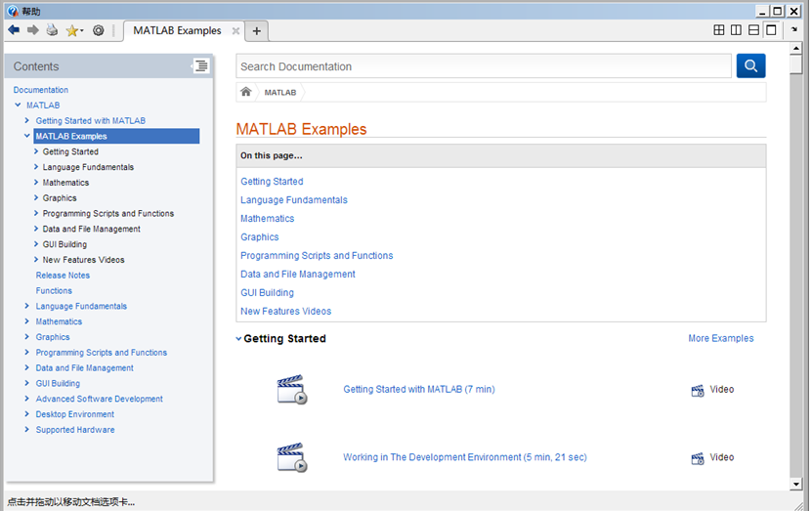Click the blue search magnifier button
Screen dimensions: 812x511
pyautogui.click(x=750, y=66)
